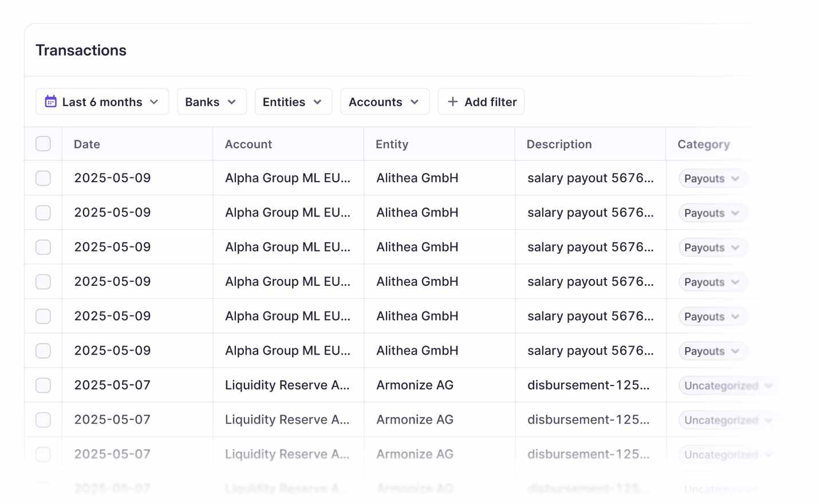Click the Add filter button

pos(481,101)
